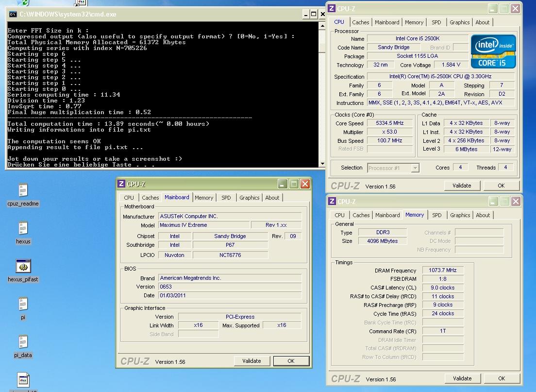Click the Sandy Bridge code name field
The width and height of the screenshot is (536, 392).
click(393, 47)
